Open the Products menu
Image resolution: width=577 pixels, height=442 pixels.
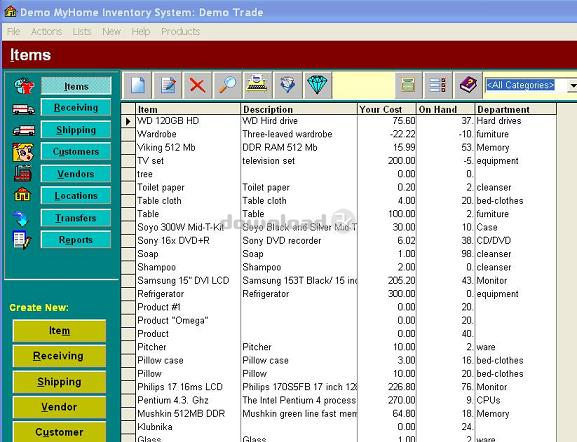[180, 32]
